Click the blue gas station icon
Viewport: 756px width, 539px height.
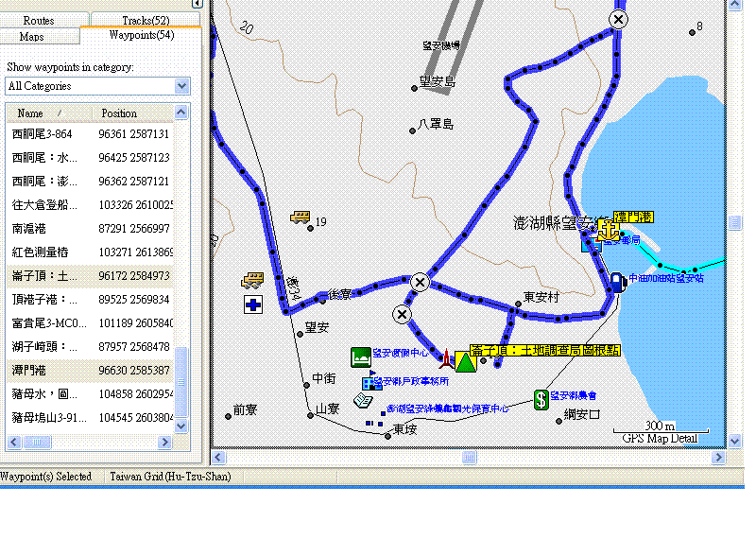click(617, 282)
